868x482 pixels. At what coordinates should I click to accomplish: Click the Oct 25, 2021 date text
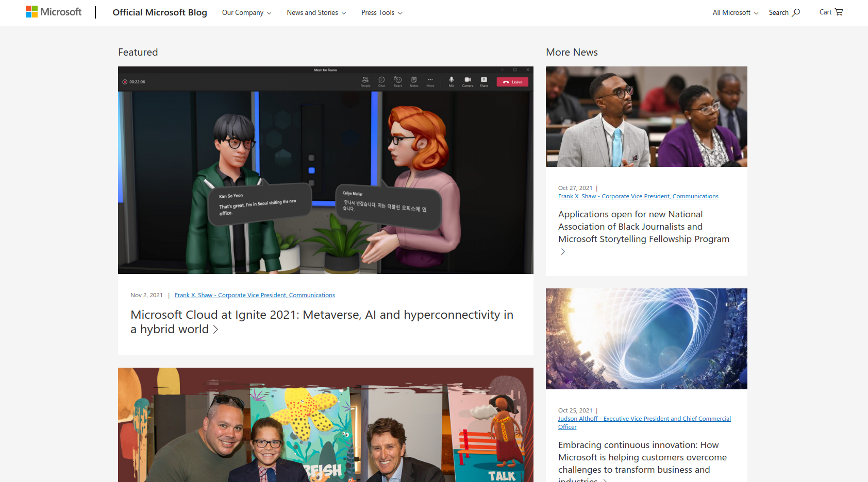[x=575, y=410]
